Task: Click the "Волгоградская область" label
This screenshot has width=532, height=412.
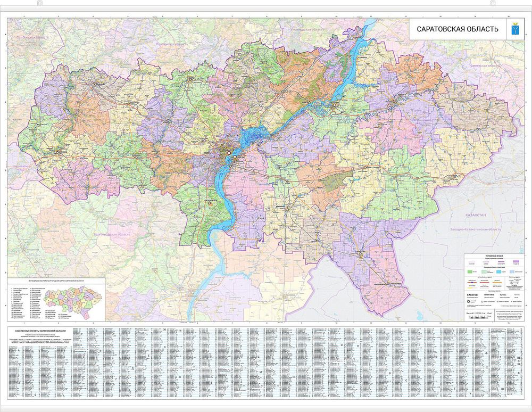Action: (x=112, y=235)
